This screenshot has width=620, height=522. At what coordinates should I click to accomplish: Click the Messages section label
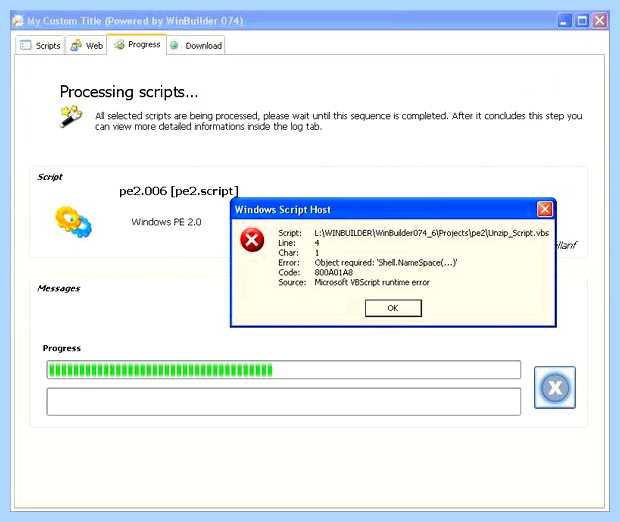[59, 288]
